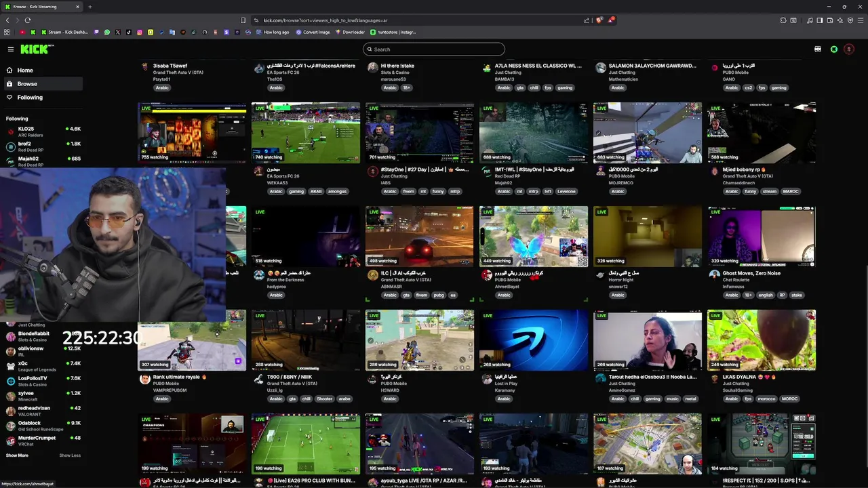Go back using the browser back arrow
This screenshot has width=868, height=488.
click(x=7, y=20)
